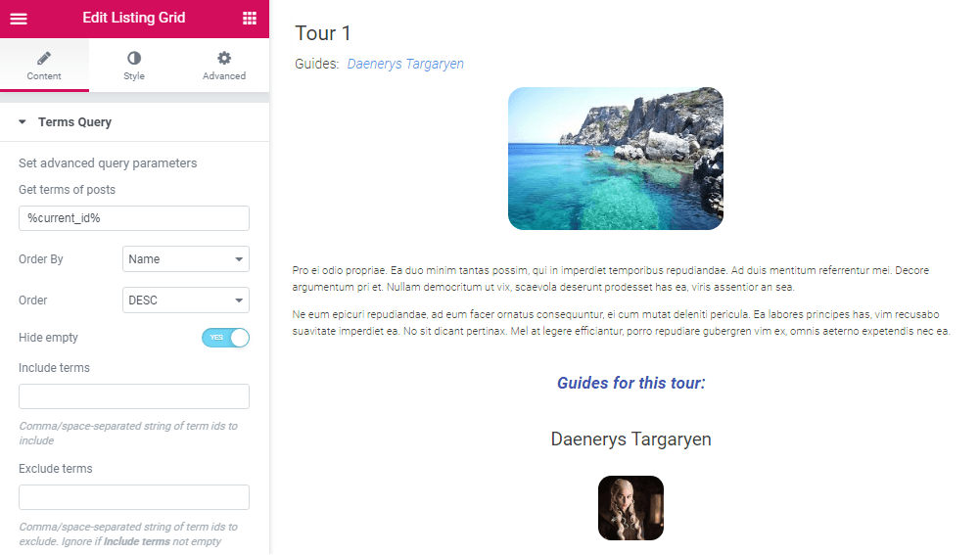Click the Content pencil icon
980x555 pixels.
(44, 58)
